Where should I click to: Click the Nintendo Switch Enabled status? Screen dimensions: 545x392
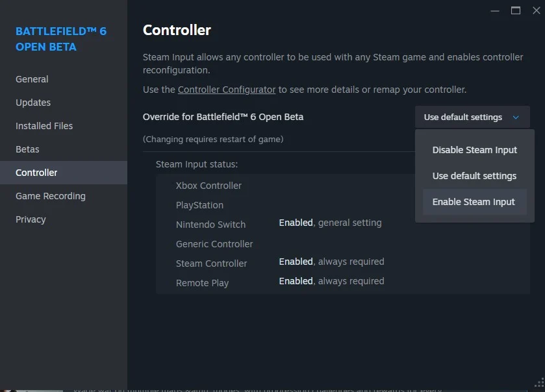pyautogui.click(x=296, y=223)
